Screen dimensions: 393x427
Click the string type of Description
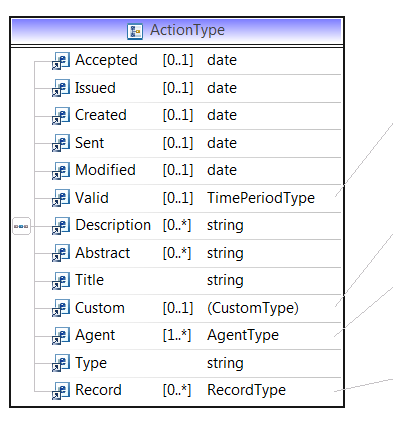click(225, 226)
